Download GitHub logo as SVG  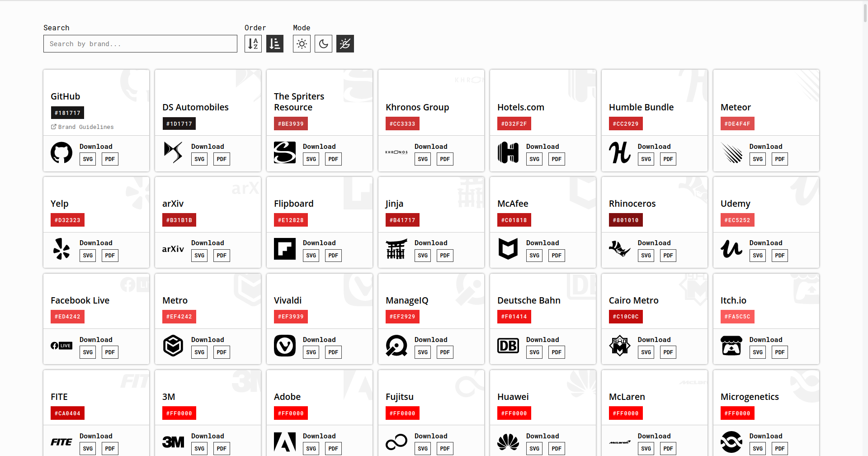[88, 159]
